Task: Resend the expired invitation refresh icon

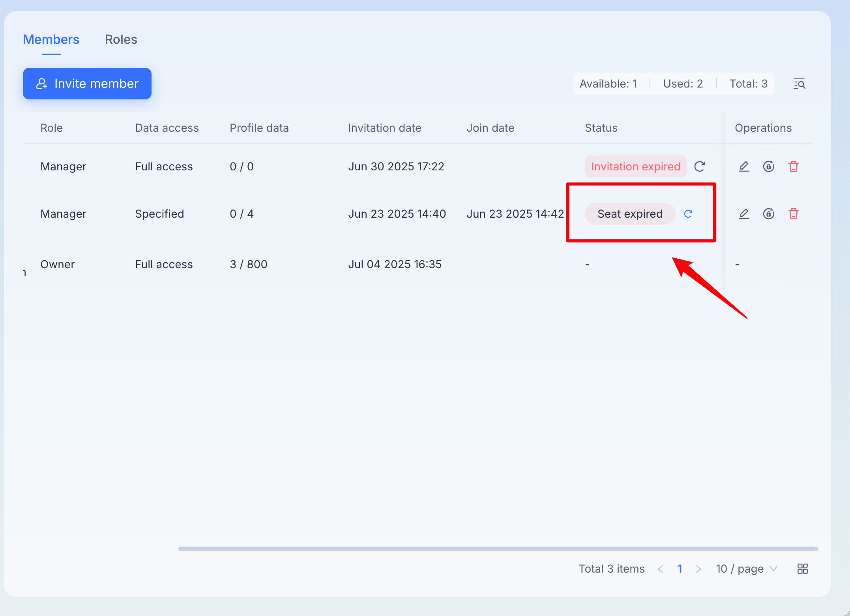Action: (700, 166)
